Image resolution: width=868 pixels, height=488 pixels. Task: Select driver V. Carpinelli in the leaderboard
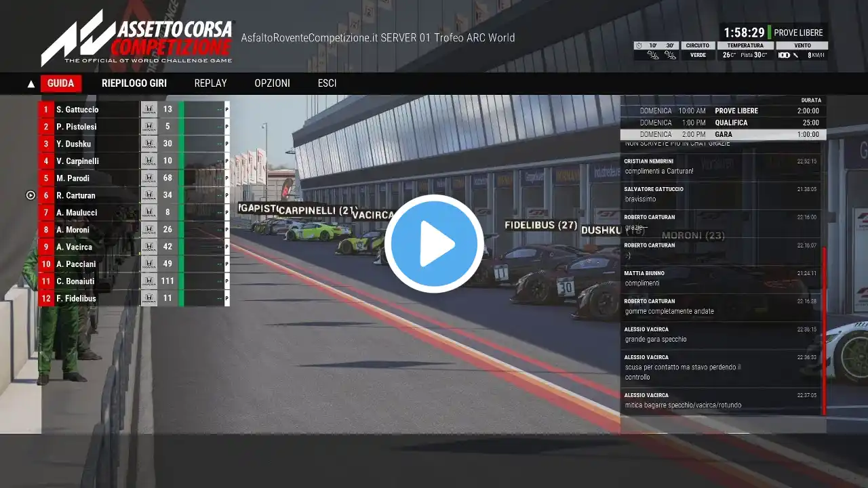[77, 161]
